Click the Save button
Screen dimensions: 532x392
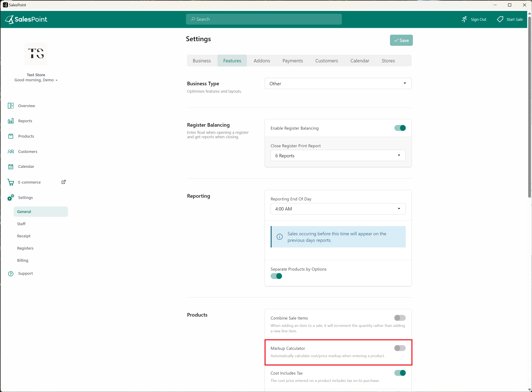401,40
